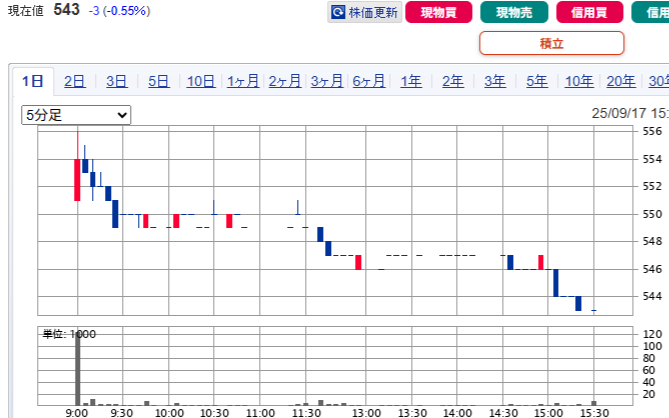Viewport: 669px width, 418px height.
Task: Click the 556 price axis label
Action: (x=652, y=131)
